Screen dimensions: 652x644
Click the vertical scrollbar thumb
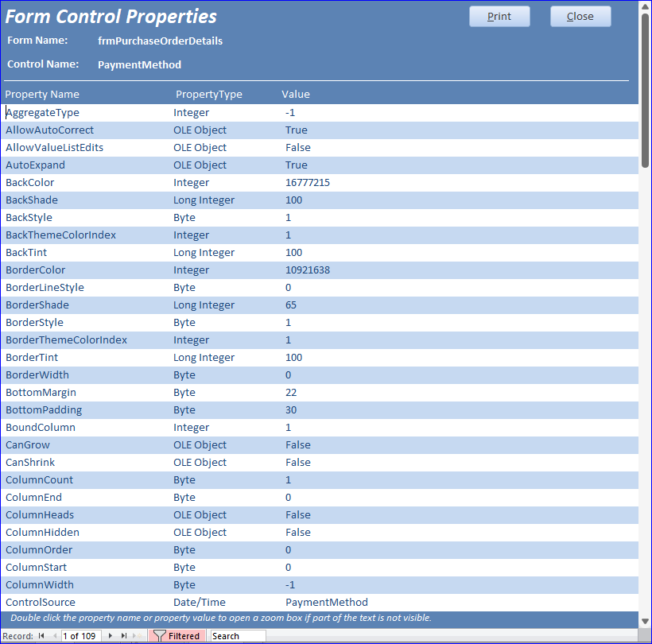coord(645,91)
